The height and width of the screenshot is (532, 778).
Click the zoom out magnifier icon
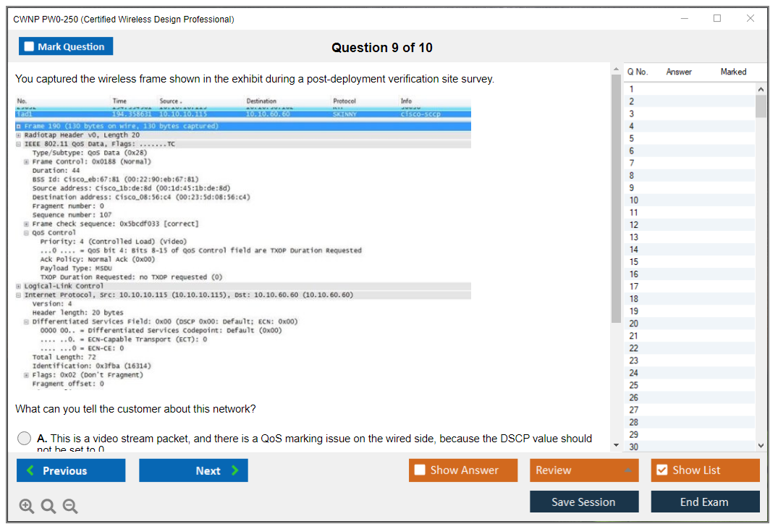tap(70, 507)
